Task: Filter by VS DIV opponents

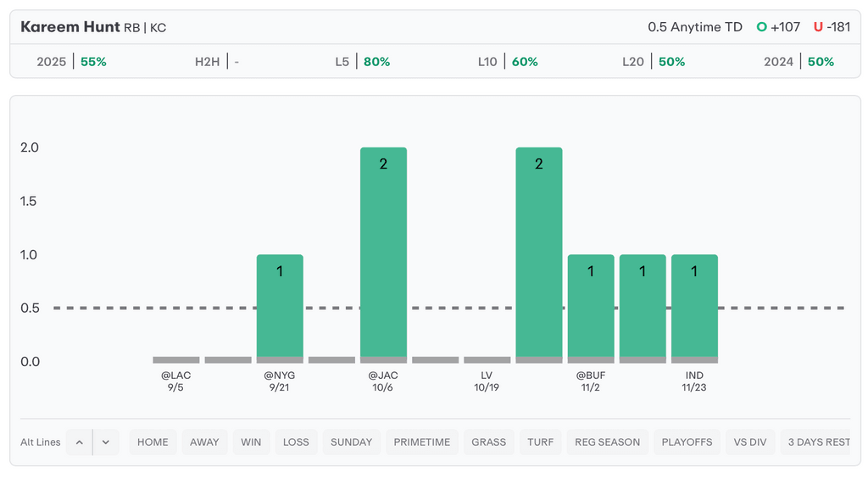Action: [750, 442]
